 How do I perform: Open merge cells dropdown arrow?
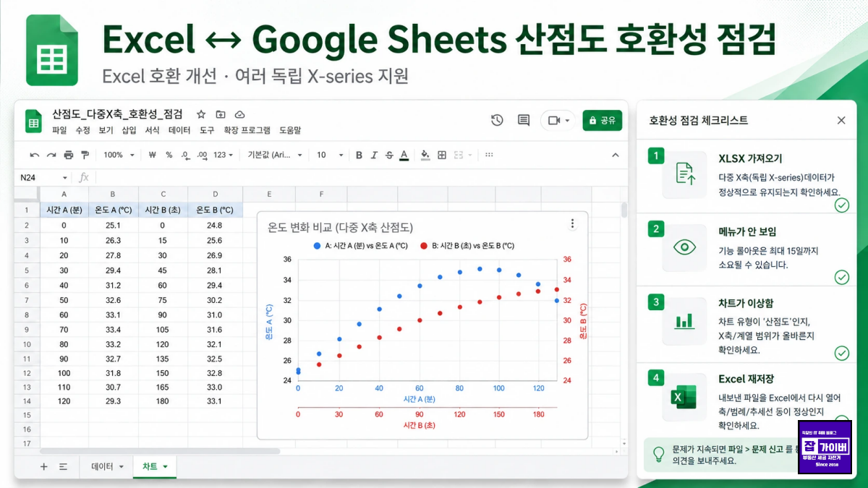tap(470, 155)
